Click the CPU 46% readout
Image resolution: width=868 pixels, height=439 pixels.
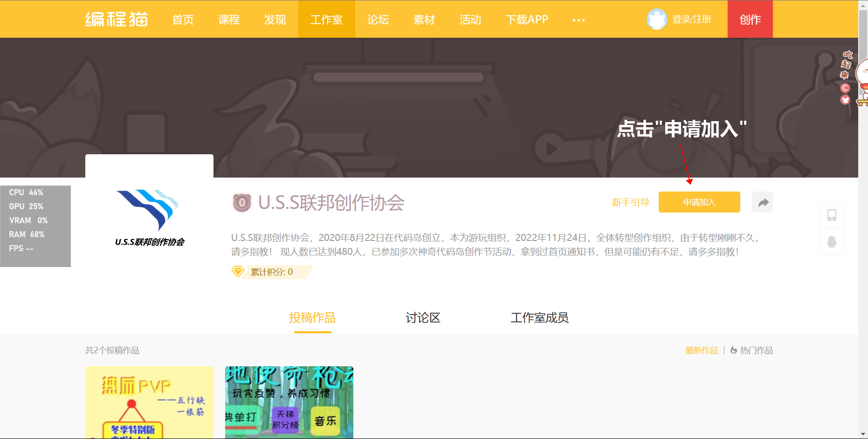pyautogui.click(x=26, y=192)
